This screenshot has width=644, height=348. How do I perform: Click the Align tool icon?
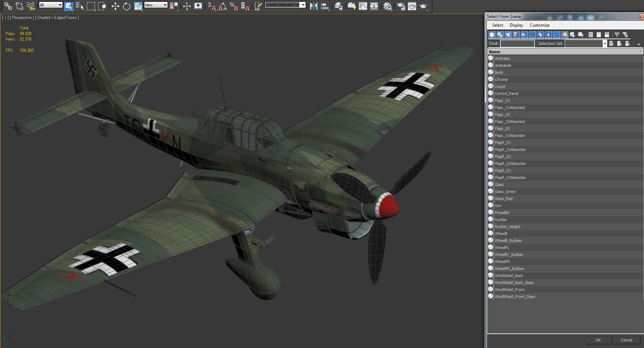[x=325, y=6]
